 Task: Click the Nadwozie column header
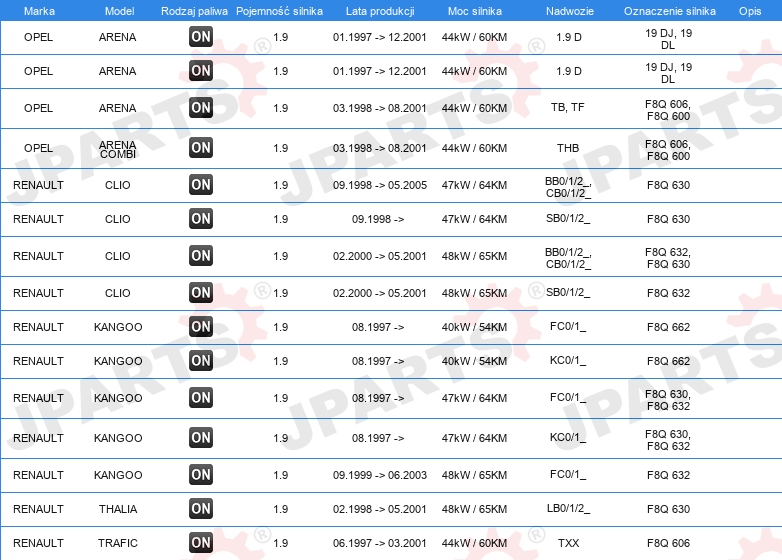pos(570,11)
